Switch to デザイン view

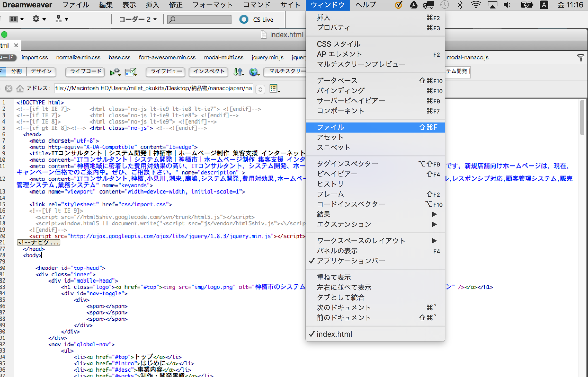point(41,71)
